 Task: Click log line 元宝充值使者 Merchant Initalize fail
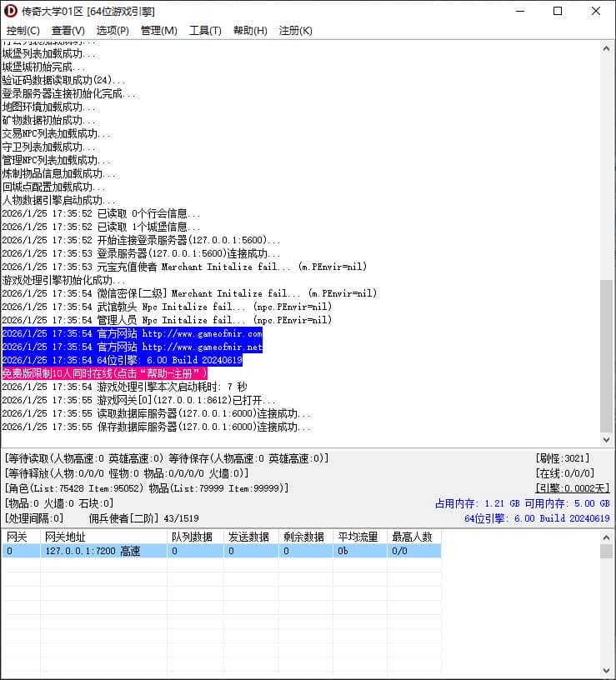tap(184, 267)
